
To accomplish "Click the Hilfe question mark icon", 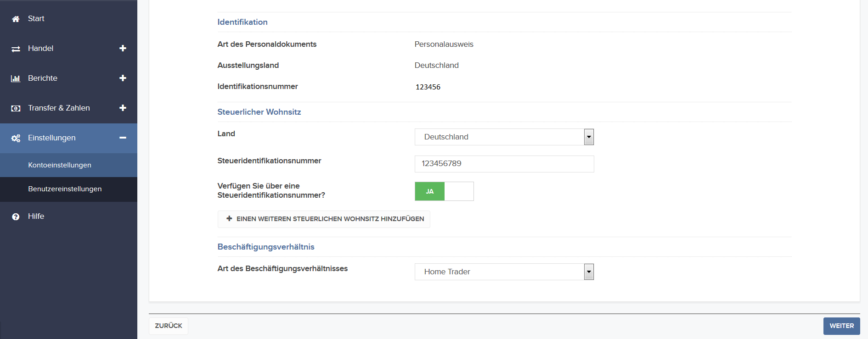I will point(16,217).
